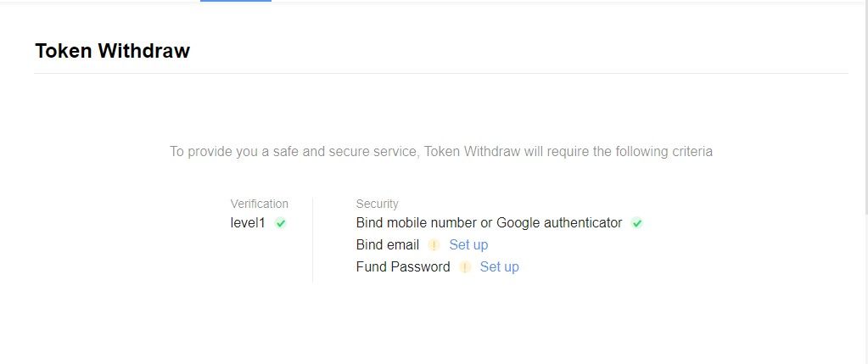This screenshot has height=364, width=868.
Task: Click the safe and secure service description sentence
Action: [440, 151]
